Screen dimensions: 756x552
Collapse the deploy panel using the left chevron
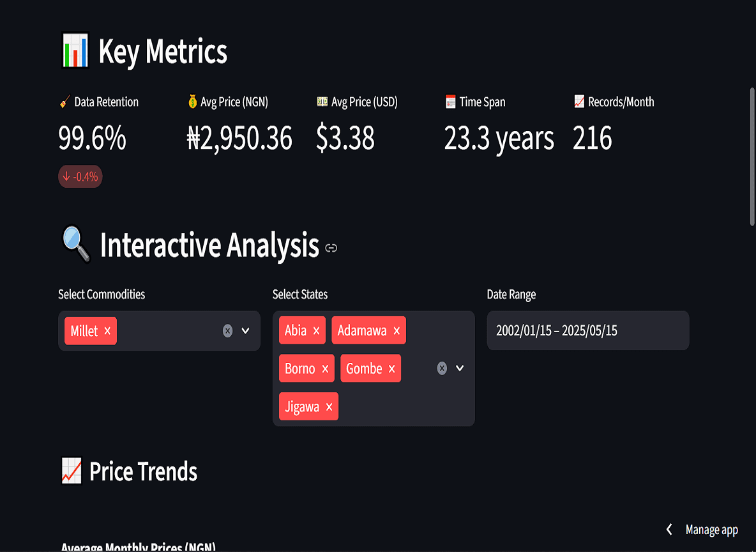click(x=669, y=530)
